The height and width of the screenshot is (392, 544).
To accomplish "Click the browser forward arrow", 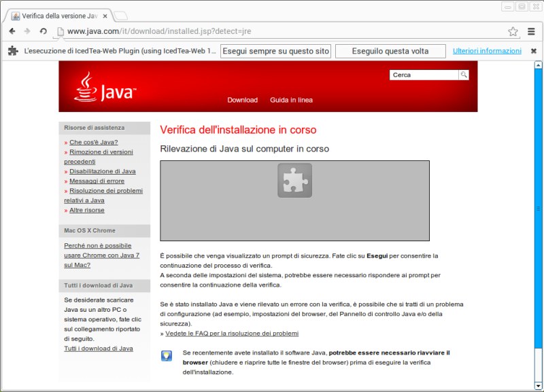I will [x=27, y=31].
